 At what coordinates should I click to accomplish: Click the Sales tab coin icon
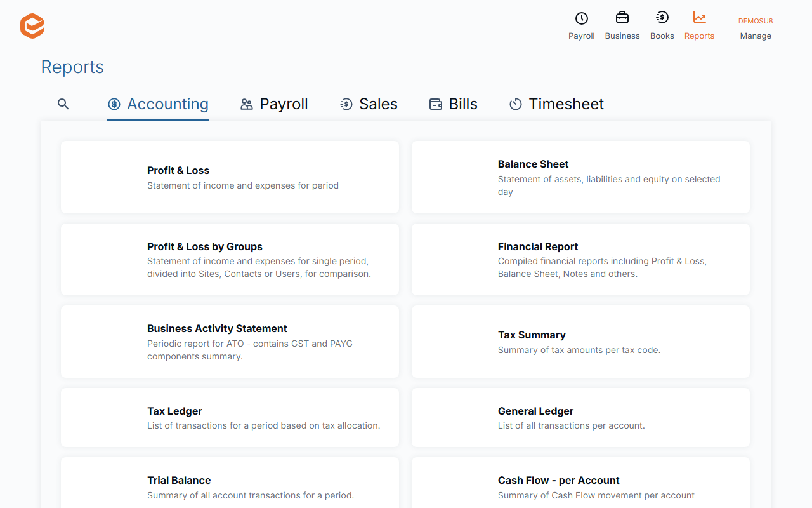coord(346,104)
